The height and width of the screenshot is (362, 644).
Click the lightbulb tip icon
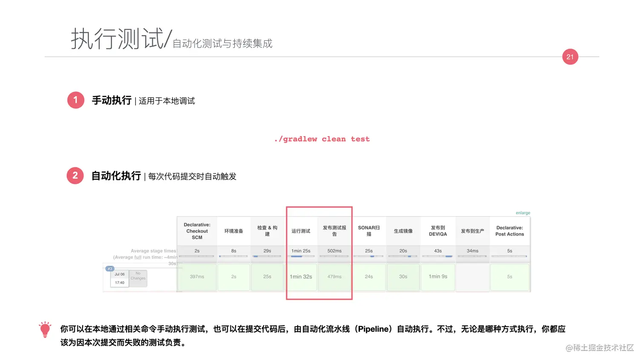[x=45, y=330]
